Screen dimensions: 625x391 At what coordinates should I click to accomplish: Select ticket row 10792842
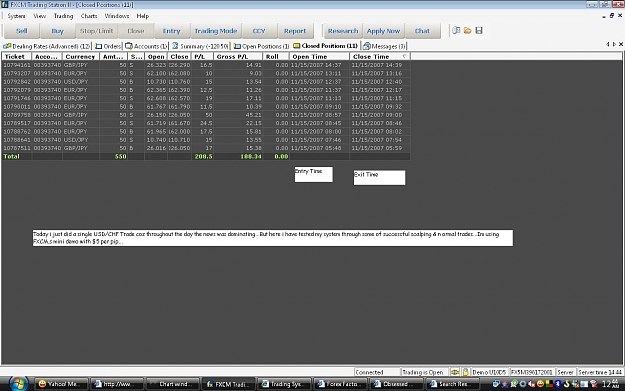[x=206, y=81]
